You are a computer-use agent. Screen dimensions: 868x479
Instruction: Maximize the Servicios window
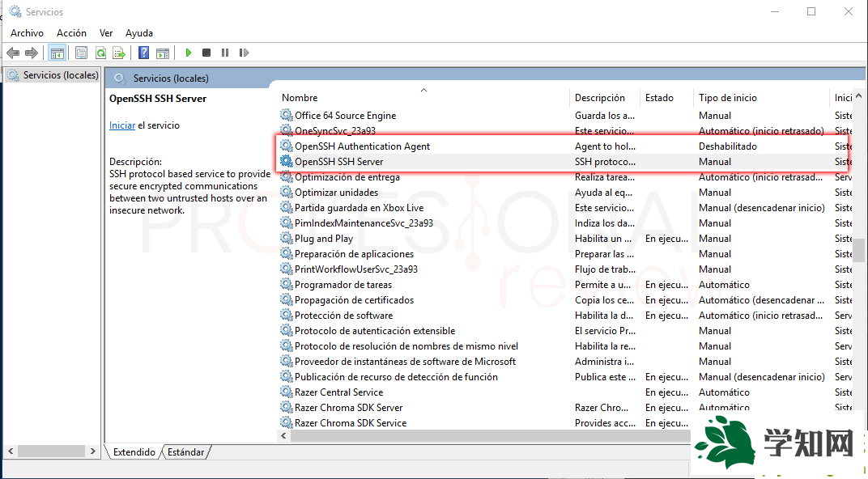(811, 11)
